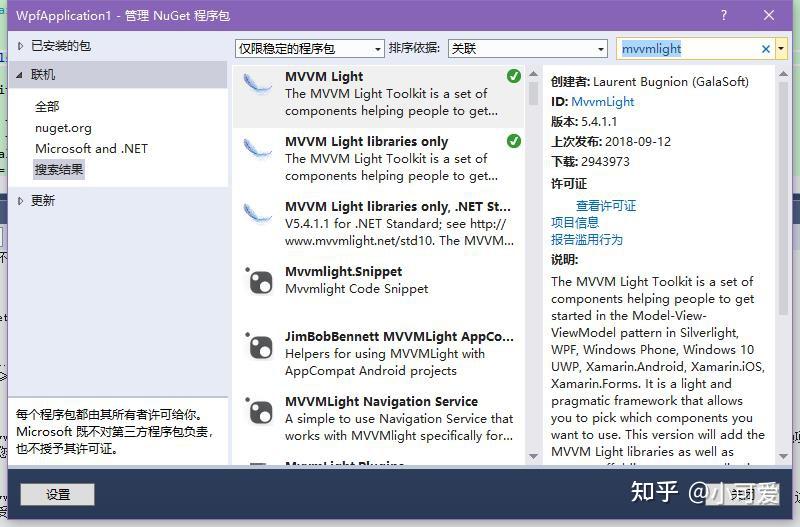The height and width of the screenshot is (527, 800).
Task: Click the package list scroll down arrow
Action: click(533, 456)
